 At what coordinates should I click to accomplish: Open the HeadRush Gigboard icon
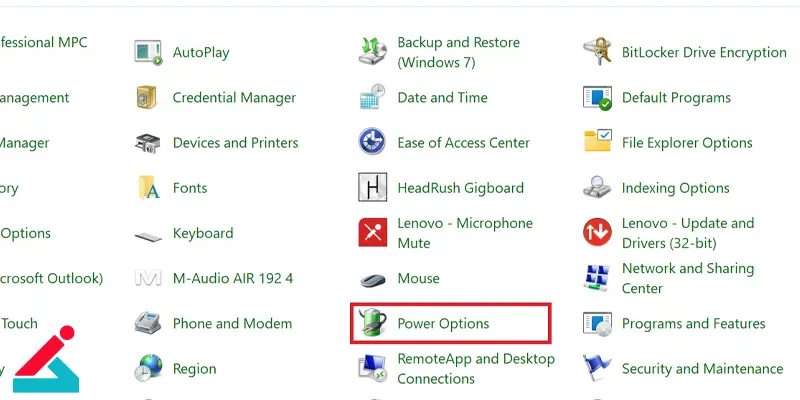[372, 187]
